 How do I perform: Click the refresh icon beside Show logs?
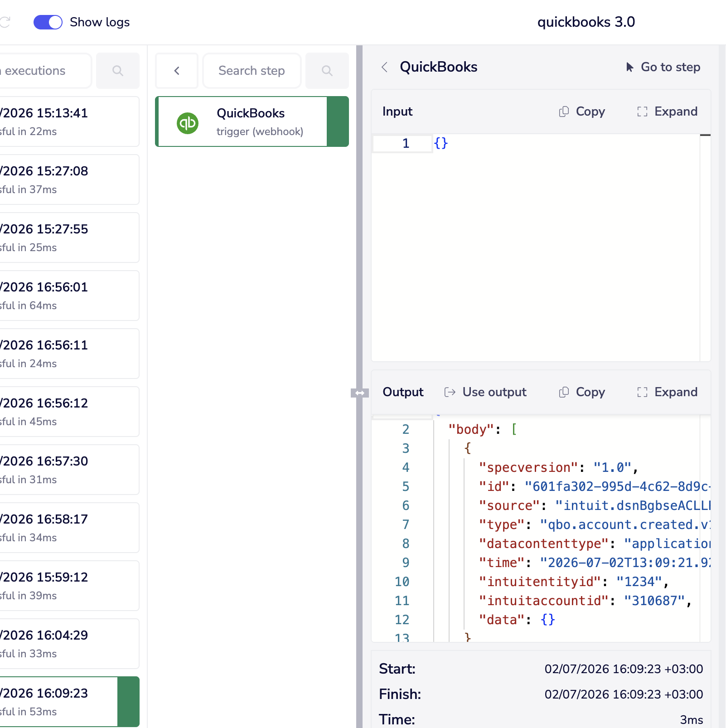tap(5, 22)
